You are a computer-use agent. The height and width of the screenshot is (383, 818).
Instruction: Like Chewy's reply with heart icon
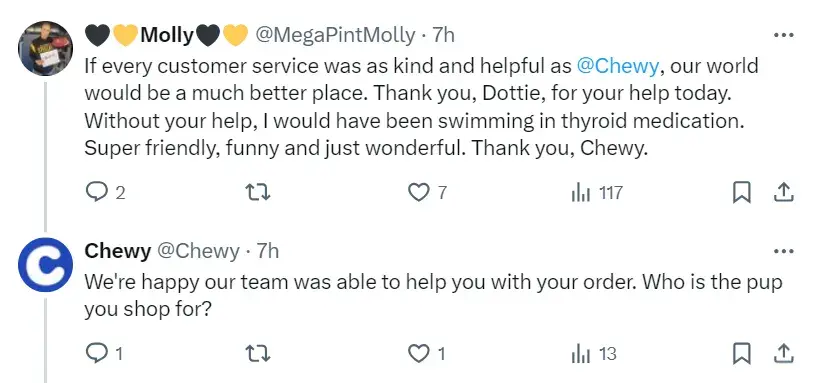click(417, 354)
